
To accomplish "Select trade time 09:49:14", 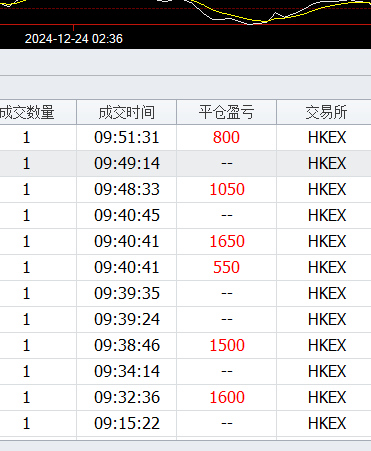I will point(127,163).
